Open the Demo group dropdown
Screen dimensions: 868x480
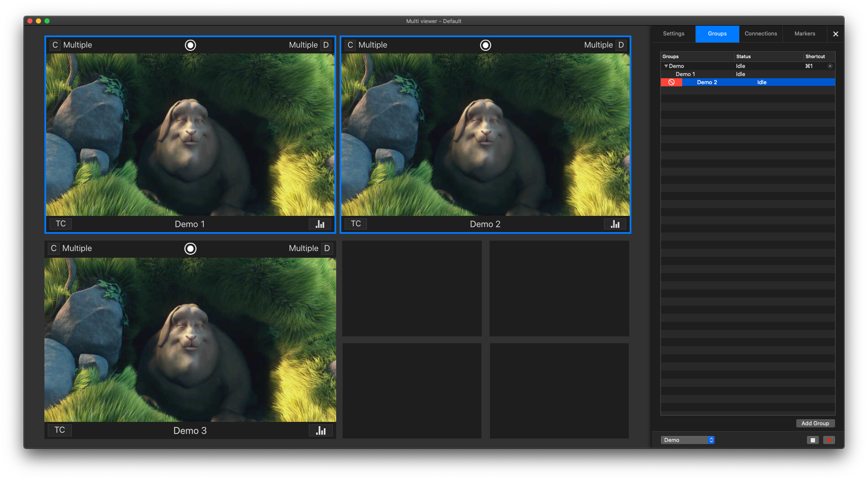click(687, 440)
